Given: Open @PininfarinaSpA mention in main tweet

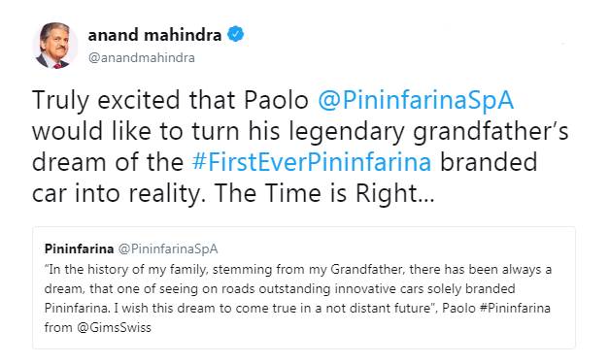Looking at the screenshot, I should [x=416, y=100].
